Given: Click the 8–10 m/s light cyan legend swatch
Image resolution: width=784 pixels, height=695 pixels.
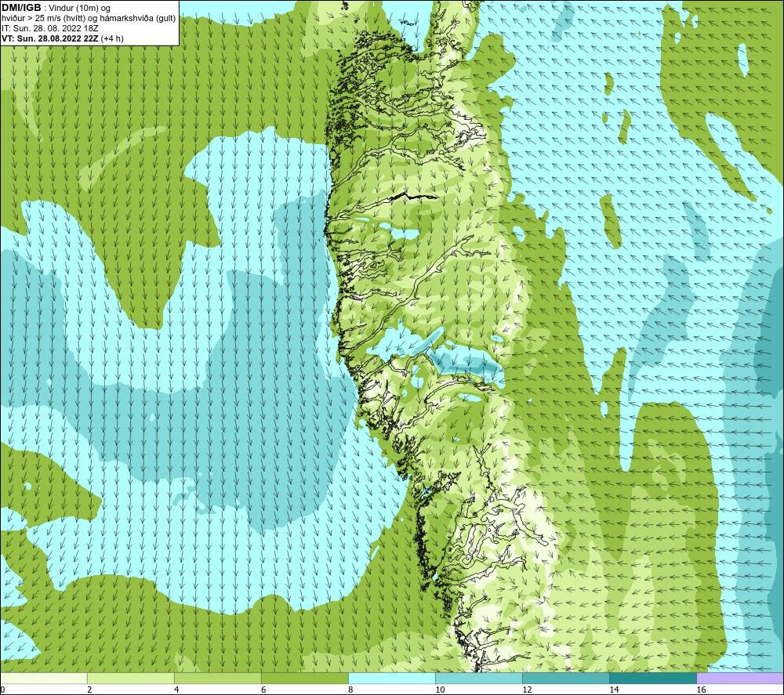Looking at the screenshot, I should point(392,678).
